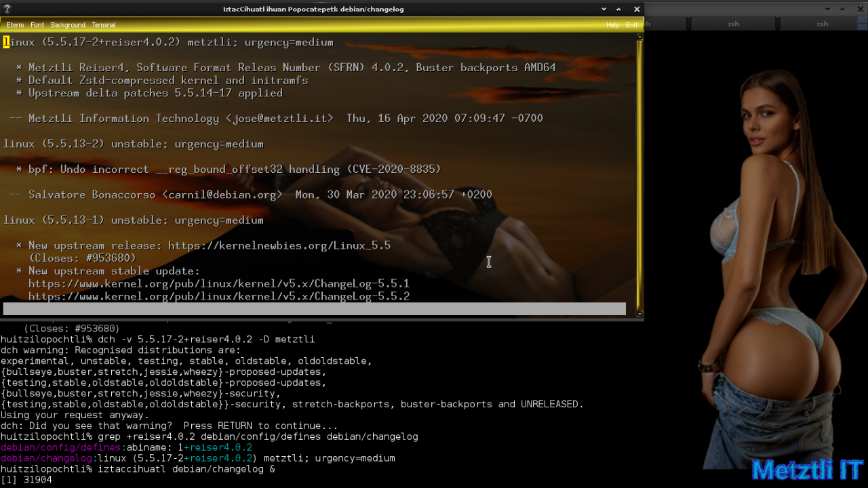
Task: Click the kernelnewbies.org/Linux_5.5 URL
Action: (279, 245)
